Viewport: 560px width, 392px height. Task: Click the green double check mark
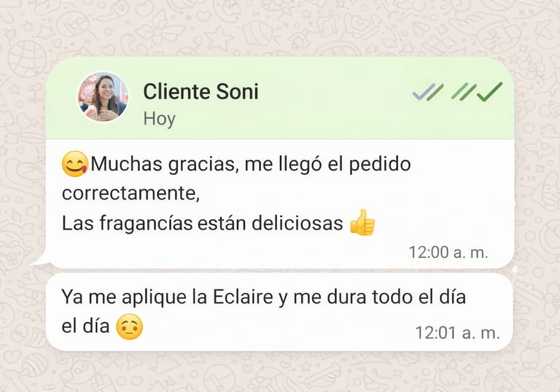tap(477, 92)
